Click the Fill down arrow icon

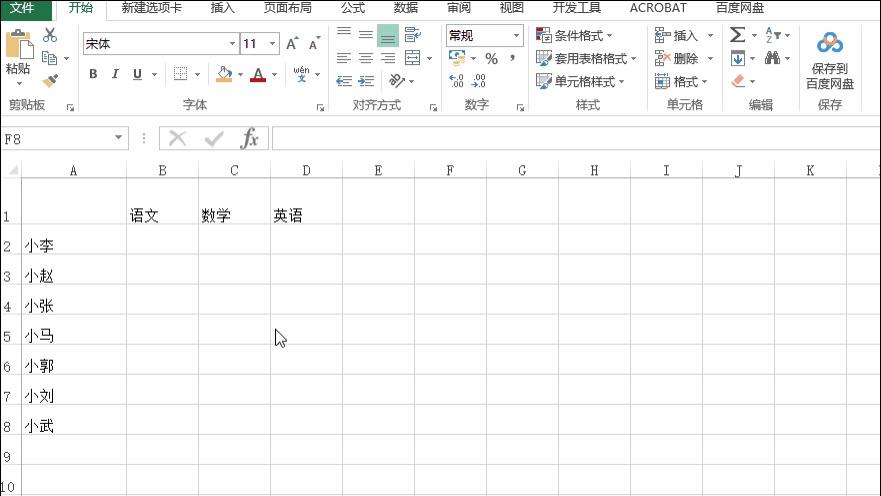(x=738, y=58)
